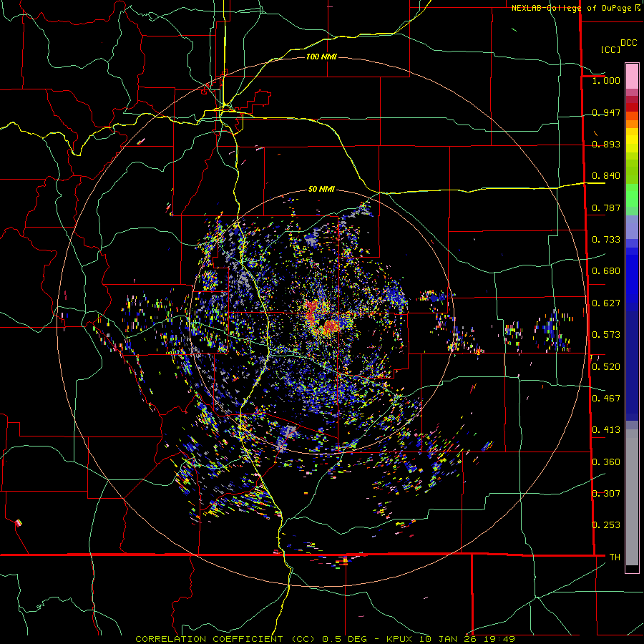The height and width of the screenshot is (644, 644).
Task: Pick the orange color bar segment in legend
Action: [632, 124]
